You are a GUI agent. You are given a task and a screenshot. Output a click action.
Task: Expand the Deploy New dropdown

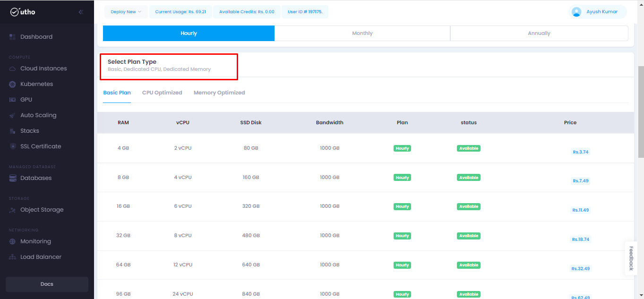(126, 12)
